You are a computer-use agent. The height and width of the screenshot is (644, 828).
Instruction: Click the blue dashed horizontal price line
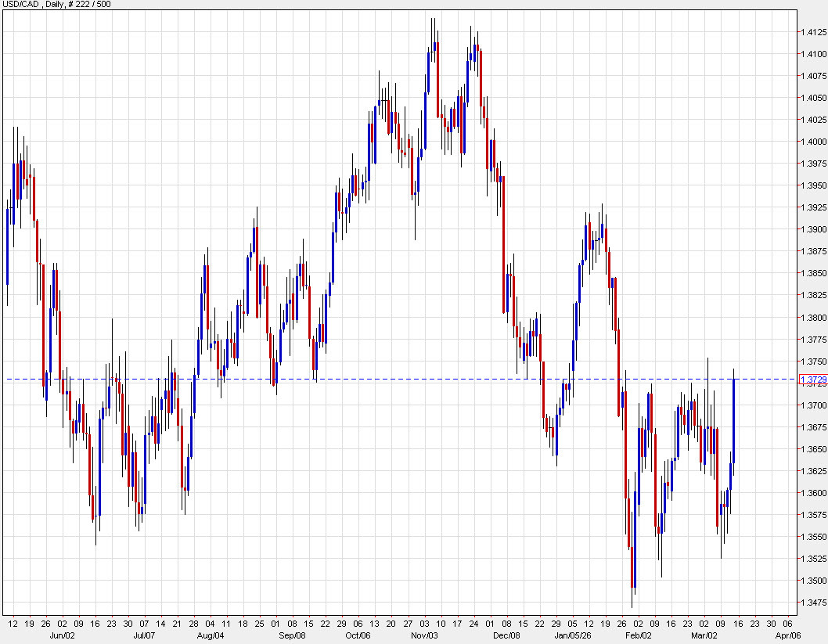point(391,379)
